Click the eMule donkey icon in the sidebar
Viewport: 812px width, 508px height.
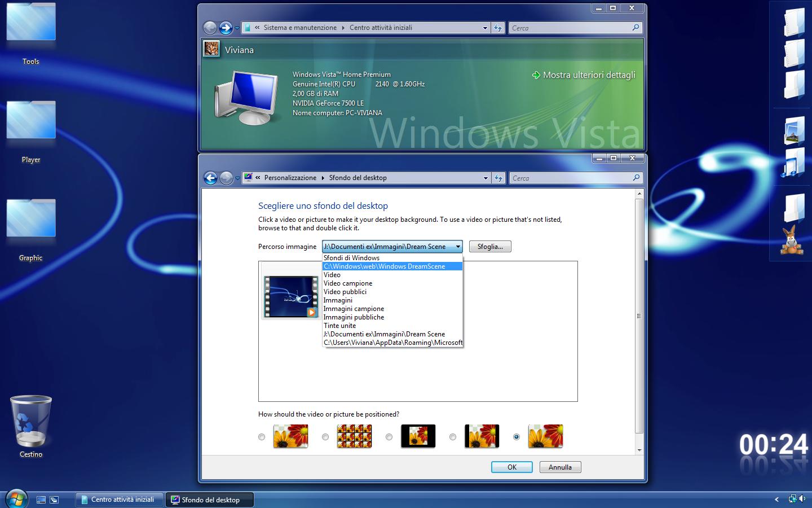coord(792,240)
